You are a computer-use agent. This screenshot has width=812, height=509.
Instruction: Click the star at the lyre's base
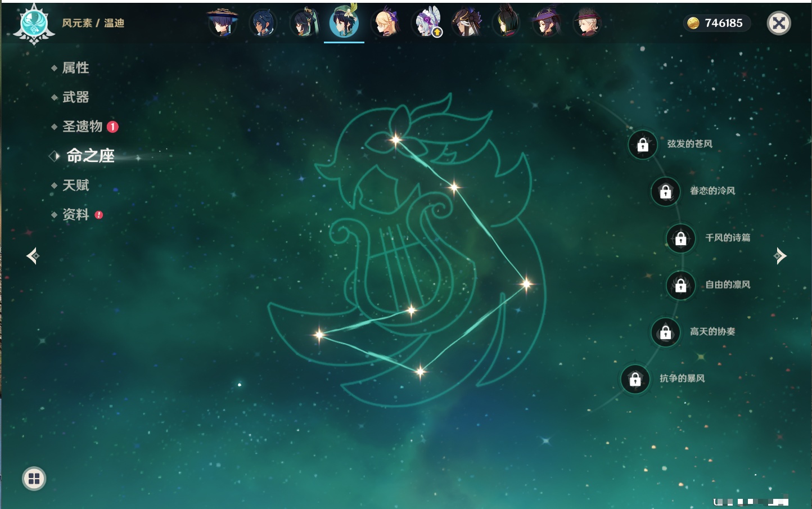(412, 310)
